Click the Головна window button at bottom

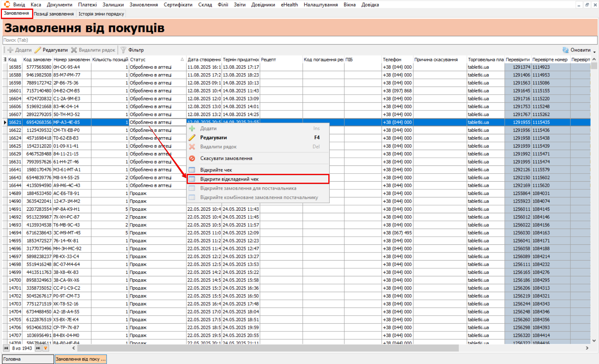pyautogui.click(x=28, y=359)
